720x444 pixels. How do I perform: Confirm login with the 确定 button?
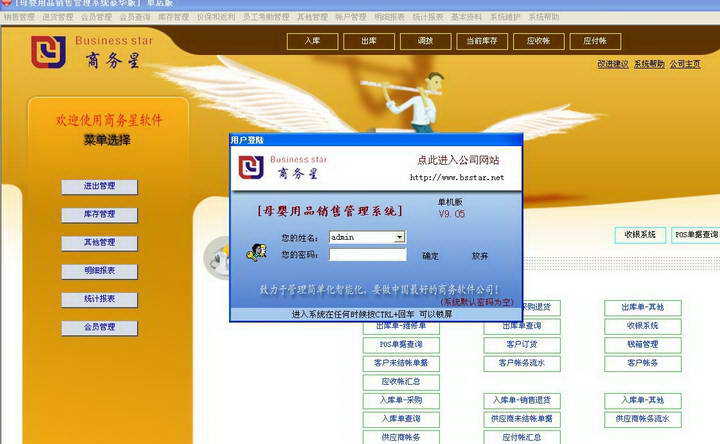430,256
